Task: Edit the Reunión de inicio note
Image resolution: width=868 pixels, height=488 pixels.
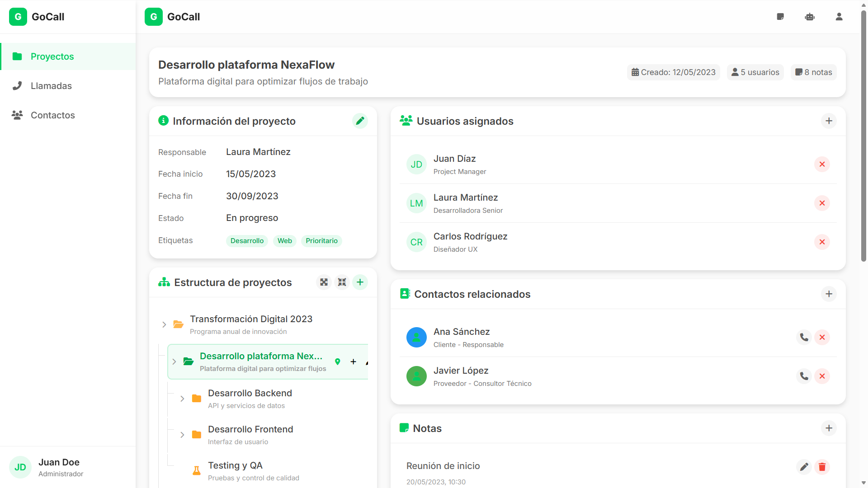Action: [804, 467]
